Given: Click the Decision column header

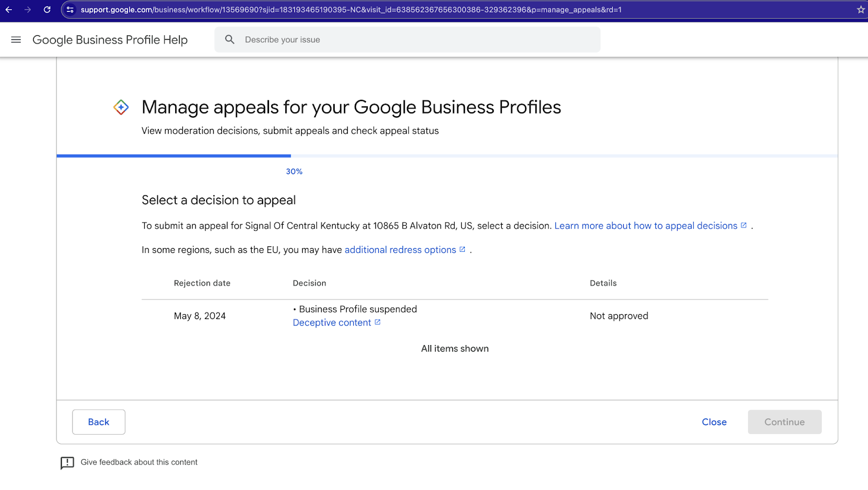Looking at the screenshot, I should pyautogui.click(x=310, y=283).
